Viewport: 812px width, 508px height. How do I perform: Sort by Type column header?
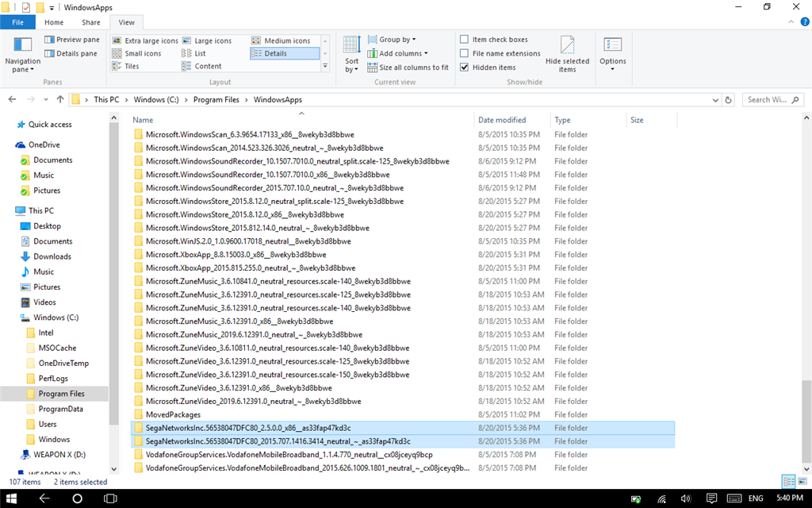click(588, 120)
